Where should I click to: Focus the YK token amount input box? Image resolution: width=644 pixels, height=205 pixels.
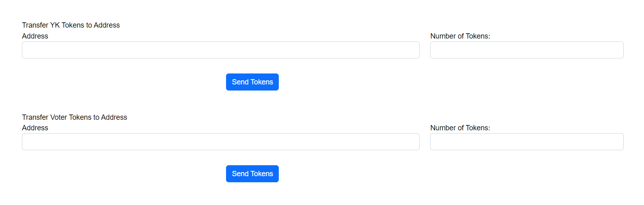(526, 50)
